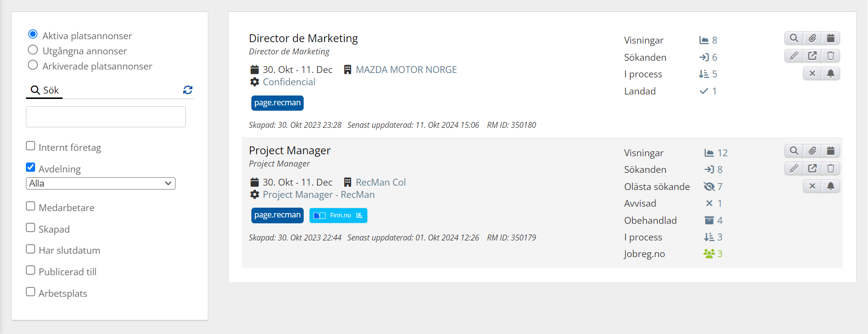Open the Project Manager - RecMan link
This screenshot has width=868, height=334.
point(318,194)
